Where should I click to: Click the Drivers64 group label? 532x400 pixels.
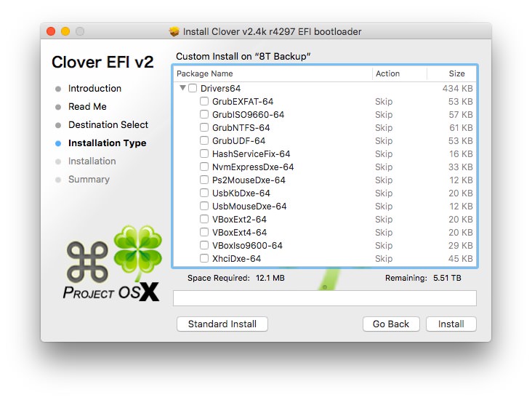(220, 88)
